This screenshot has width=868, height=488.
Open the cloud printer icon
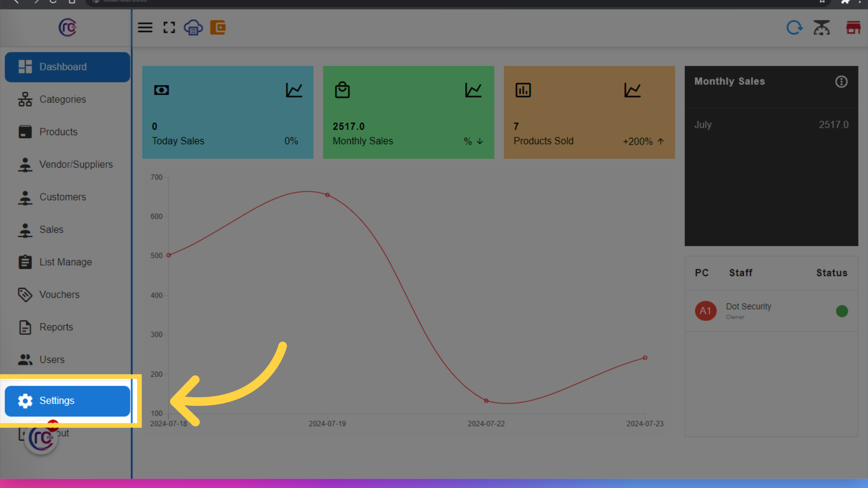pos(193,28)
